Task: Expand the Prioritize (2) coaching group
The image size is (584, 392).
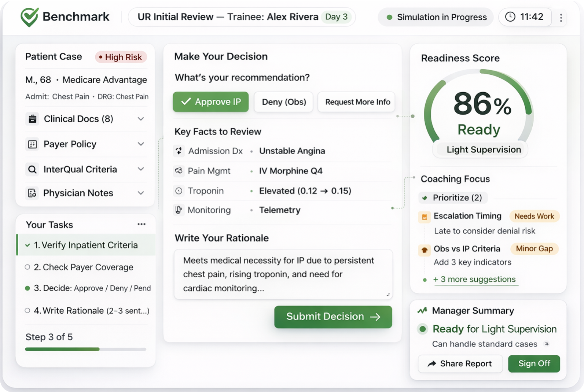Action: coord(453,198)
